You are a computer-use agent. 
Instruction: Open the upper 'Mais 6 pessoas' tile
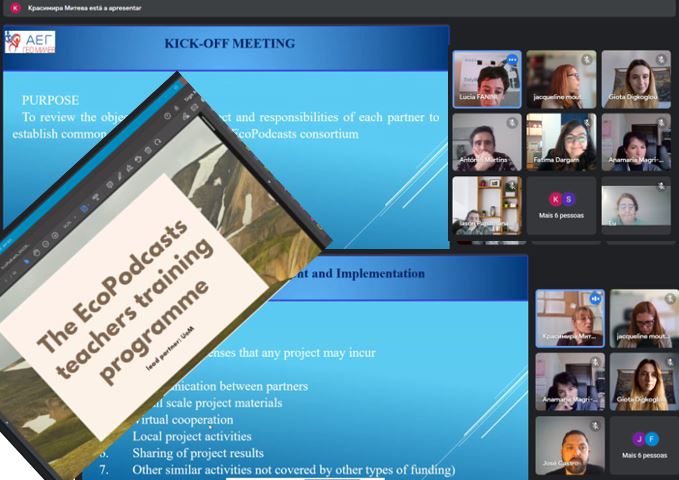click(561, 205)
